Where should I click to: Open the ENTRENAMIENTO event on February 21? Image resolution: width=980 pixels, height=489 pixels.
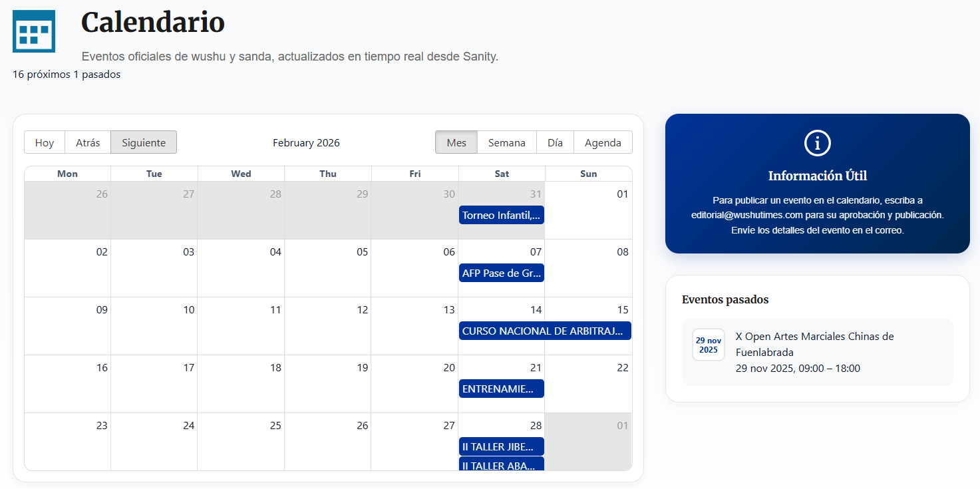(x=501, y=389)
